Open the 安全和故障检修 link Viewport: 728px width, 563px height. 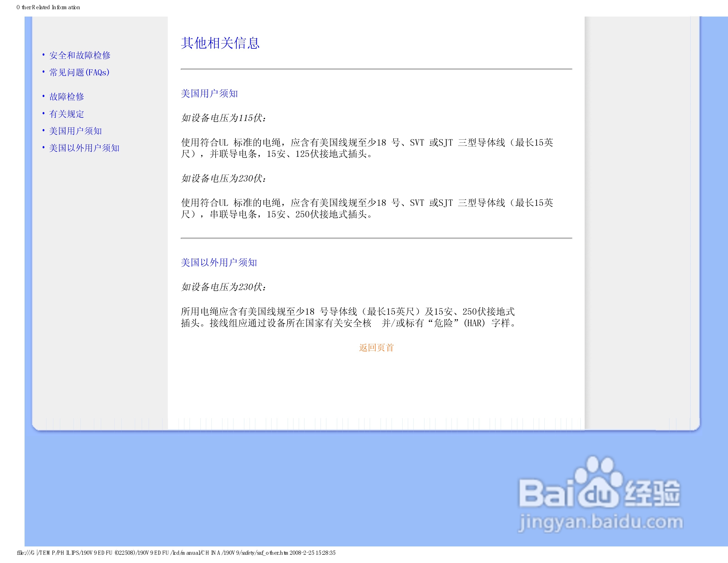click(x=80, y=55)
